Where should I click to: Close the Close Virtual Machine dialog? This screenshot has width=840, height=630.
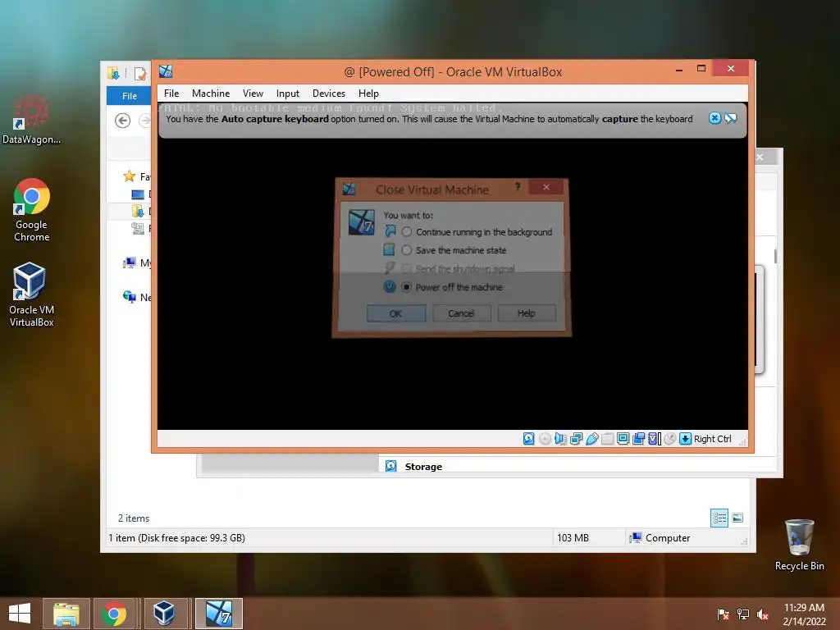pyautogui.click(x=546, y=187)
